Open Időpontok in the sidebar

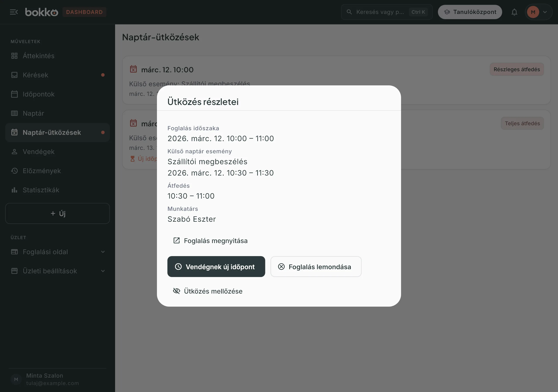pyautogui.click(x=57, y=94)
